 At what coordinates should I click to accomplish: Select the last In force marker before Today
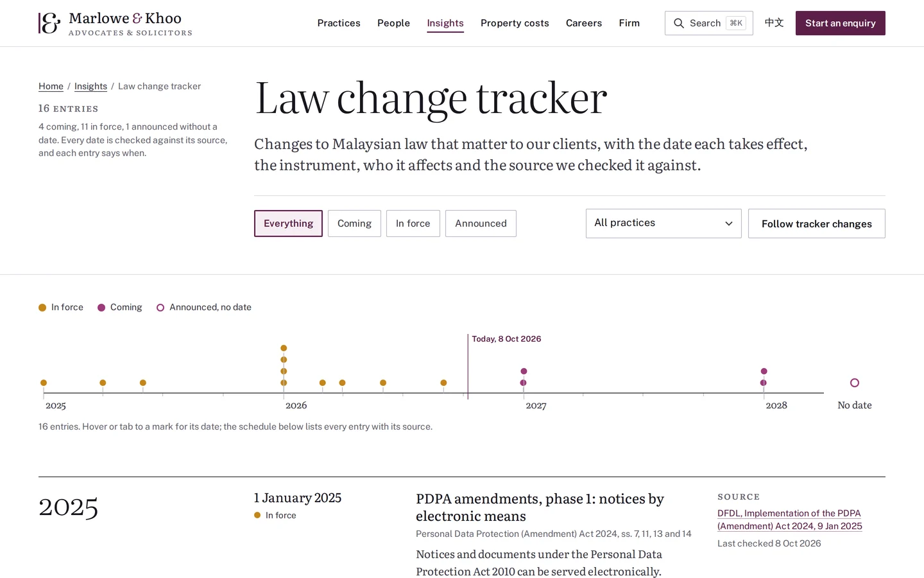point(443,383)
